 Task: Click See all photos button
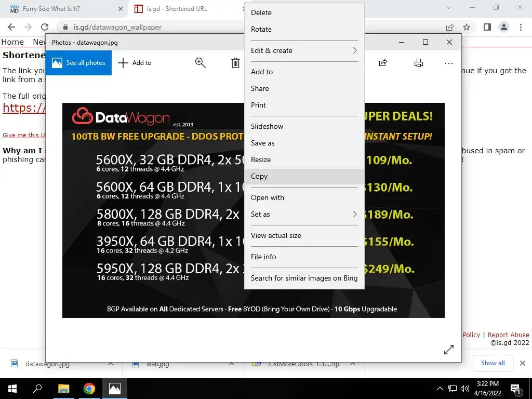pos(78,63)
